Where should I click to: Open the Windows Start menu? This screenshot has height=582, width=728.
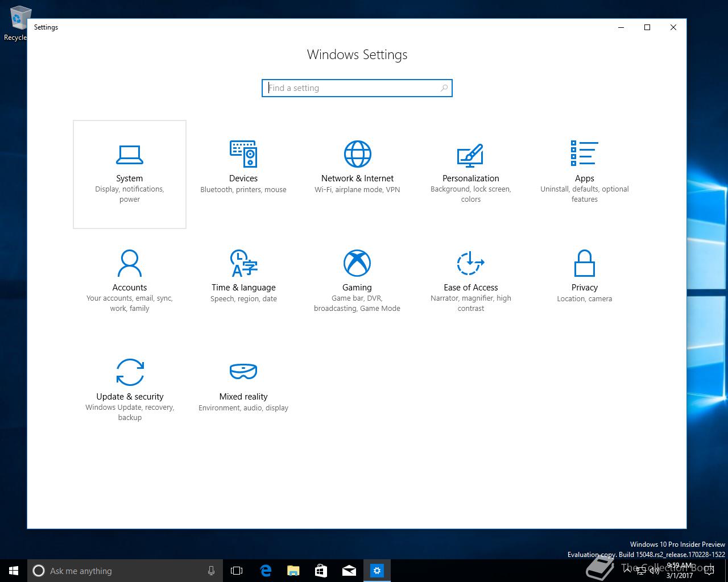click(14, 571)
